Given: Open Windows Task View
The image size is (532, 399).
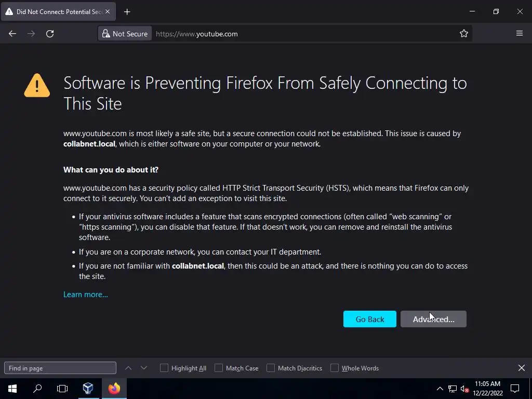Looking at the screenshot, I should click(62, 389).
